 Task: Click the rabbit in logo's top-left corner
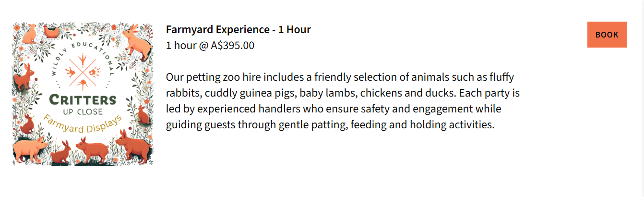tap(30, 33)
